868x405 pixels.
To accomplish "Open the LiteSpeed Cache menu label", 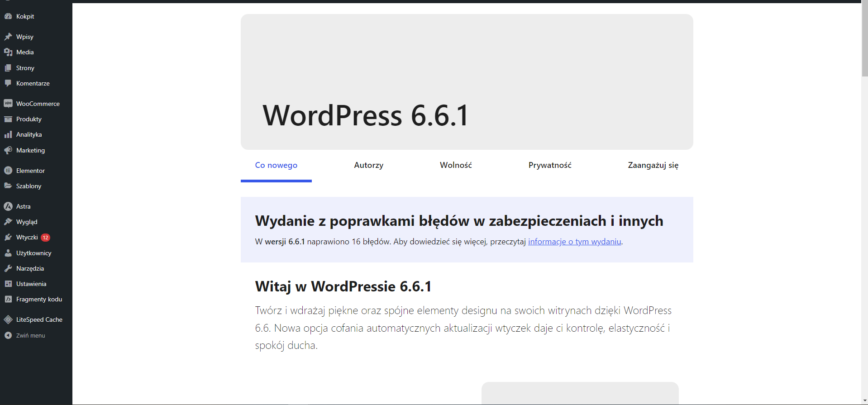I will point(39,319).
